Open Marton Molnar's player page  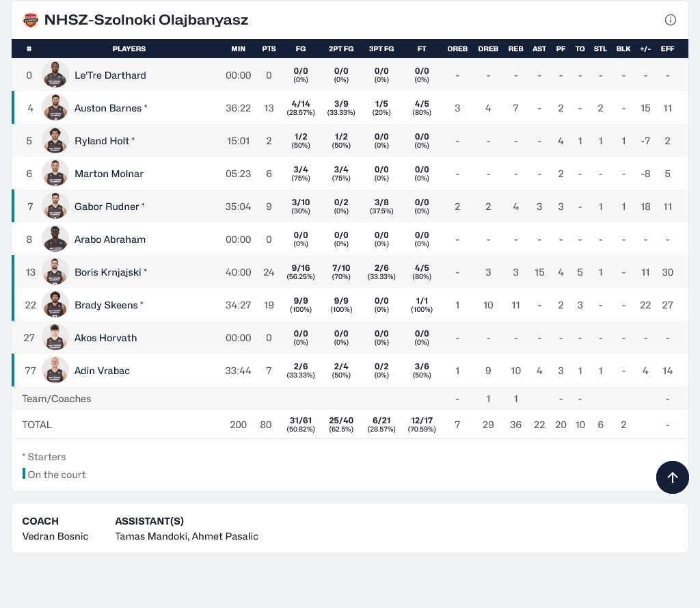point(109,174)
